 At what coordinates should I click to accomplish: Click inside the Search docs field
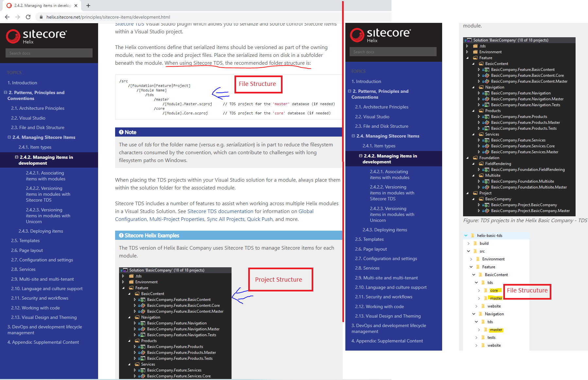[x=49, y=53]
